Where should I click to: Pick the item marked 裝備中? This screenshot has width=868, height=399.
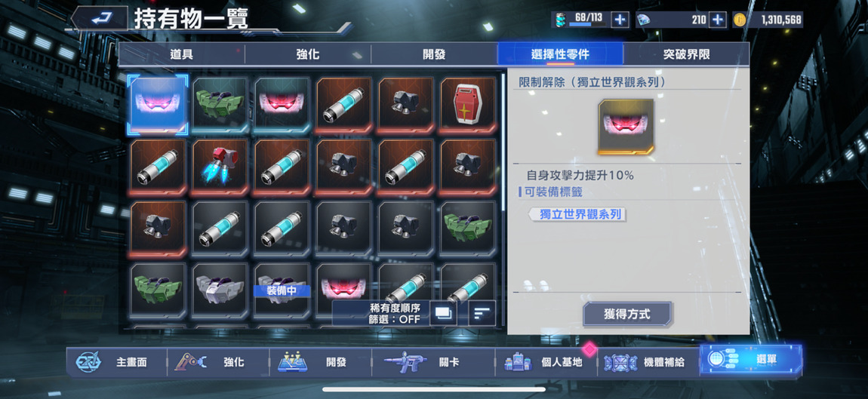pos(282,290)
